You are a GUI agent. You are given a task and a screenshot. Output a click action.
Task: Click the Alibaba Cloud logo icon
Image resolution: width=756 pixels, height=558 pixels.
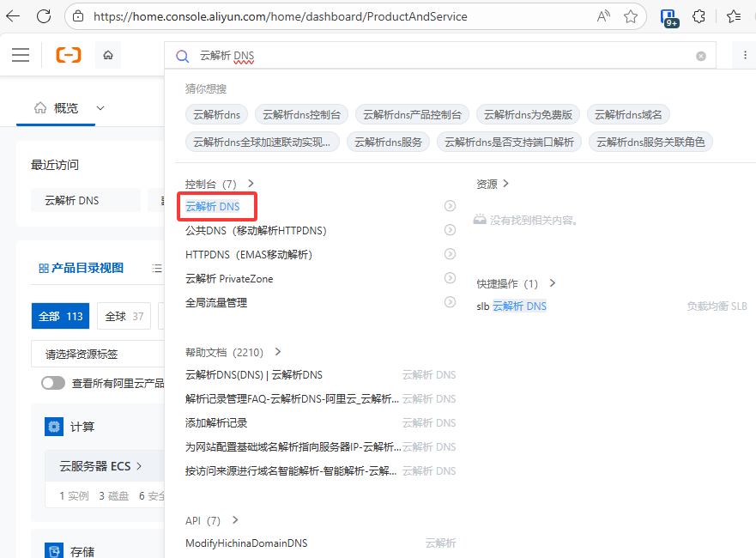click(x=69, y=55)
